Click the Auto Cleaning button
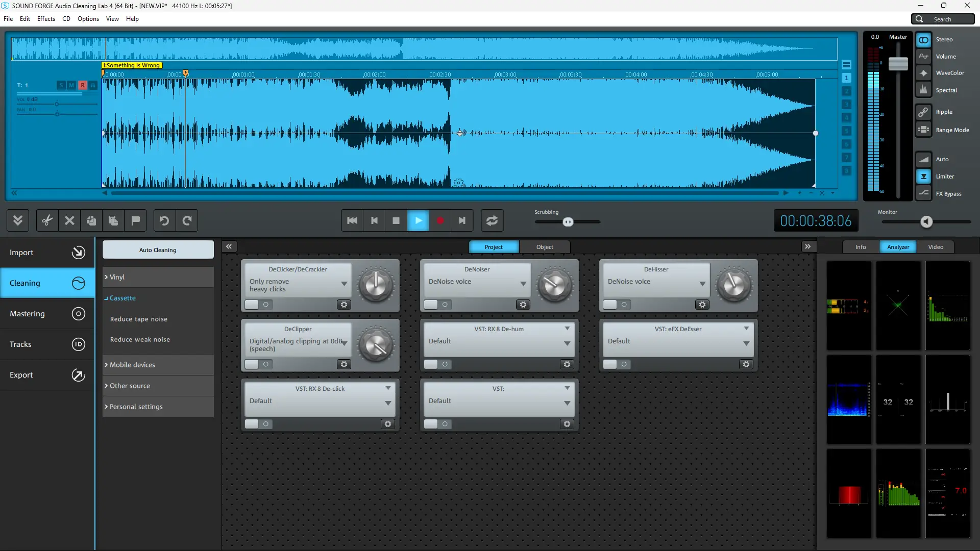The width and height of the screenshot is (980, 551). [158, 250]
